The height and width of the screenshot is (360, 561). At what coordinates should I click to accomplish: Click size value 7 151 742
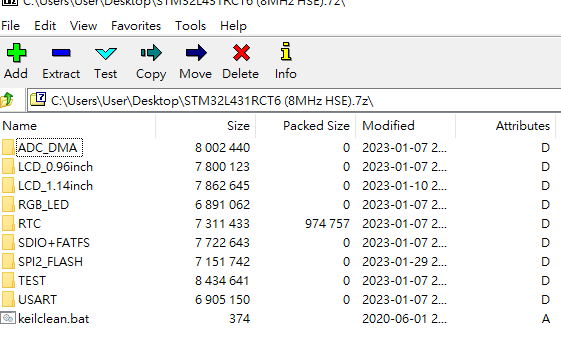[222, 261]
